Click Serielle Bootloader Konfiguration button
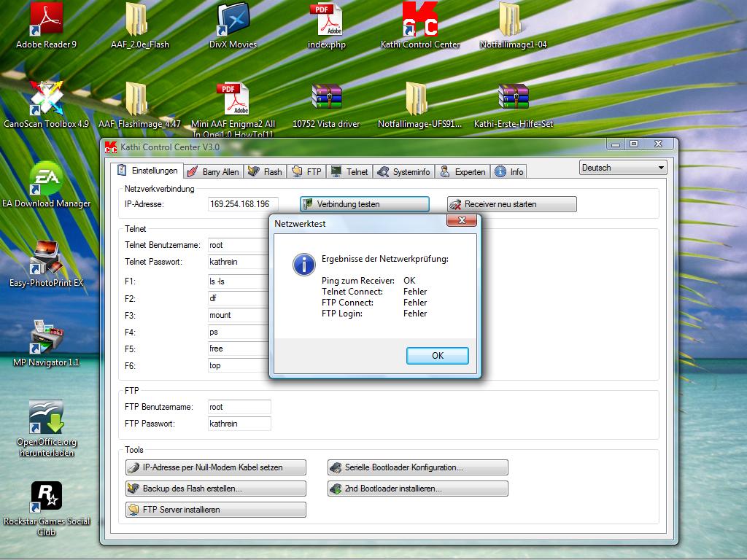Viewport: 747px width, 560px height. [417, 467]
